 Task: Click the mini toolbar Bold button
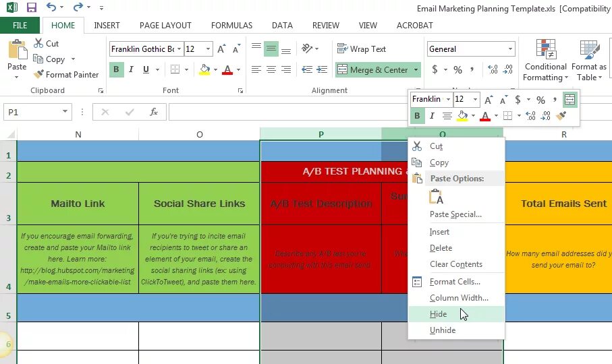pos(417,116)
